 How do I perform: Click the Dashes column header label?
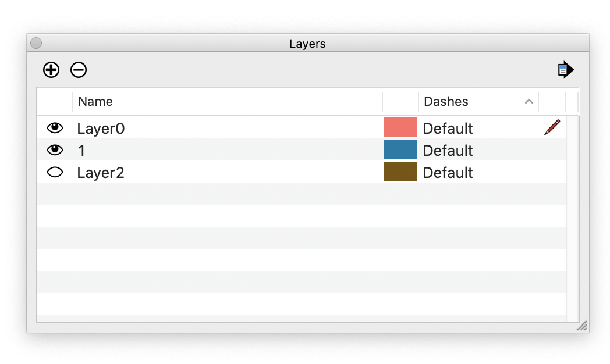446,101
